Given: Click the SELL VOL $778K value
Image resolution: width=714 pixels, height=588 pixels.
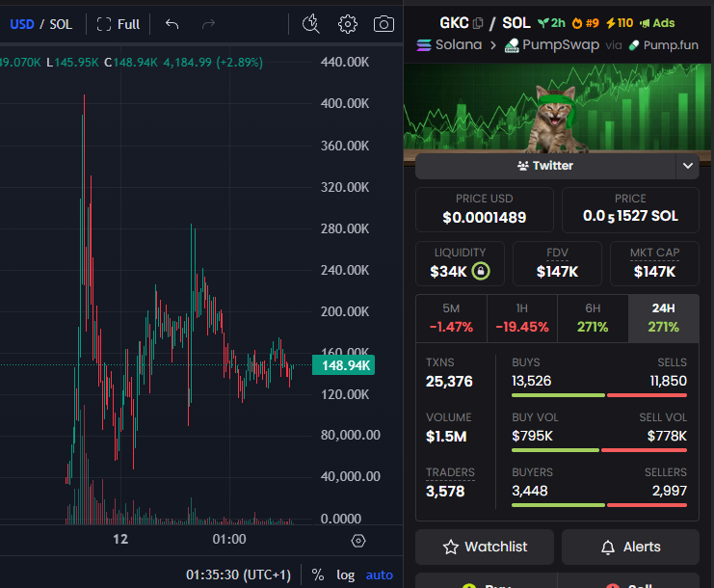Looking at the screenshot, I should [667, 436].
